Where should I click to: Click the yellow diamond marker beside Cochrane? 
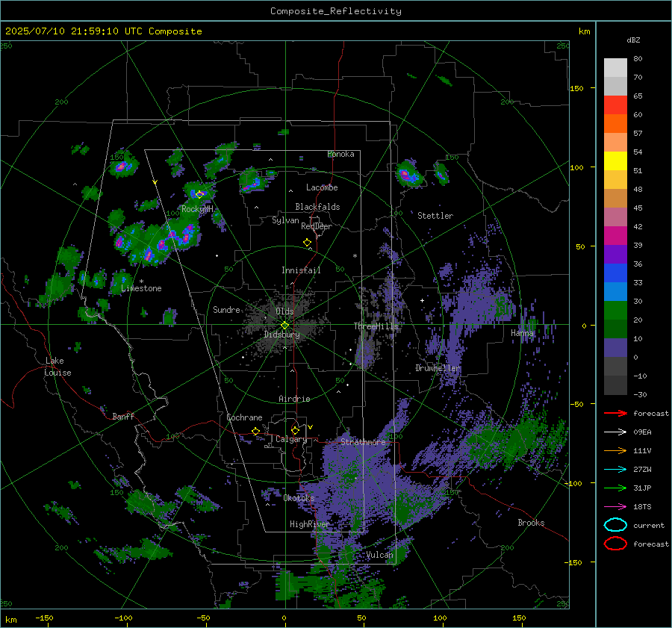256,431
